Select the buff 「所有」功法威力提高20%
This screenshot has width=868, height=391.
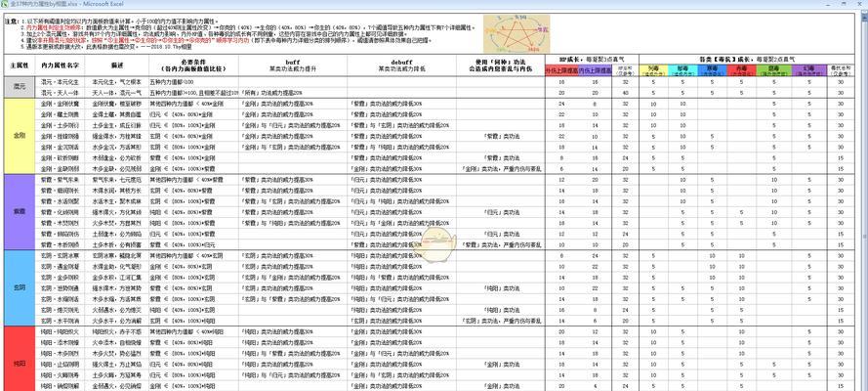click(x=293, y=93)
